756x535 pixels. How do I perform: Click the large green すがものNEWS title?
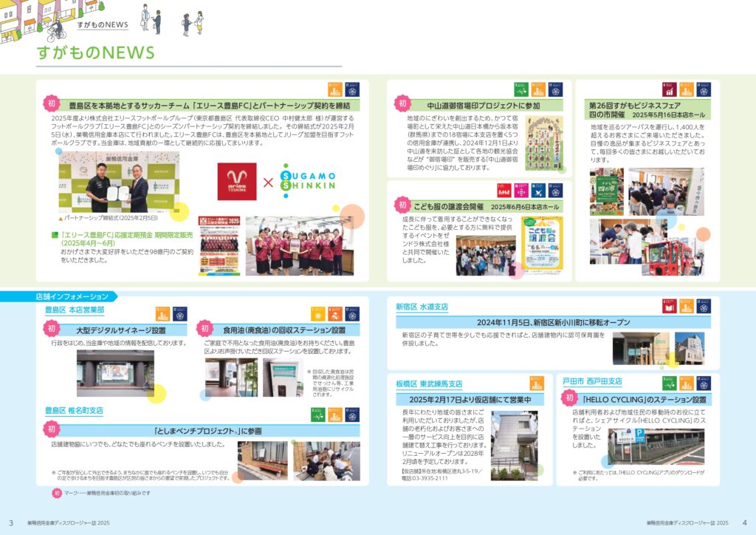click(95, 52)
